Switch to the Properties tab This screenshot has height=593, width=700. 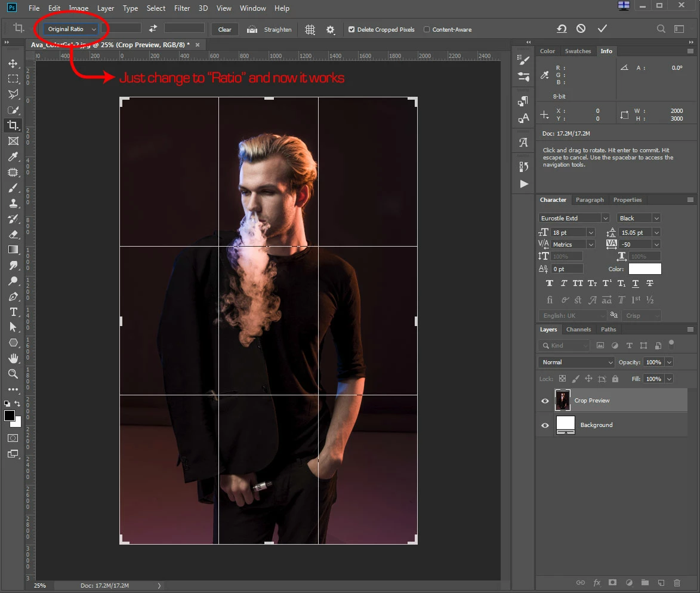click(x=627, y=199)
